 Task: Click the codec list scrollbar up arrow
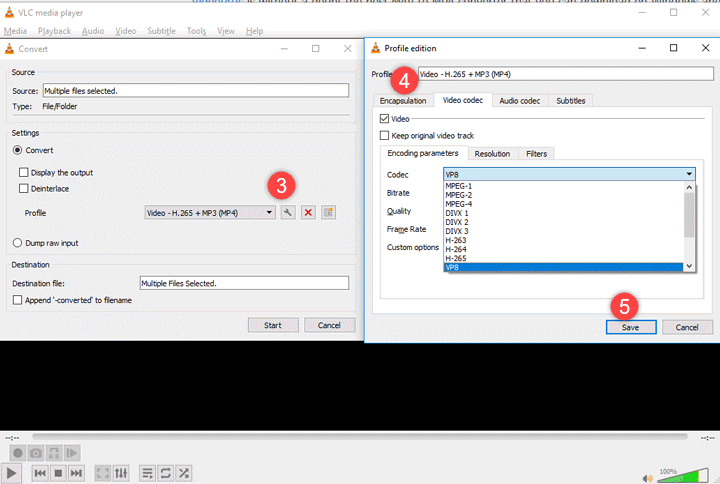click(689, 187)
